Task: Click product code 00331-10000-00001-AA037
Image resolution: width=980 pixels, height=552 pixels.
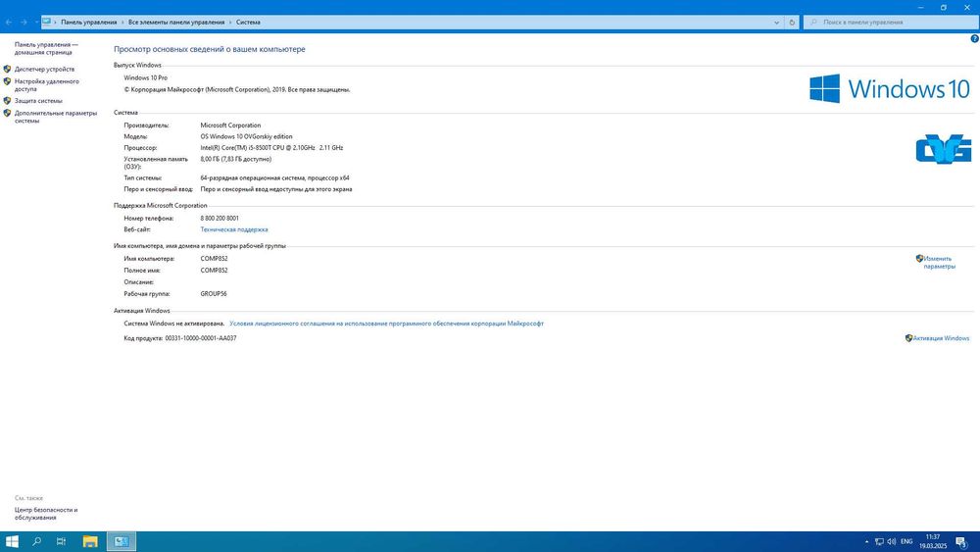Action: pos(201,338)
